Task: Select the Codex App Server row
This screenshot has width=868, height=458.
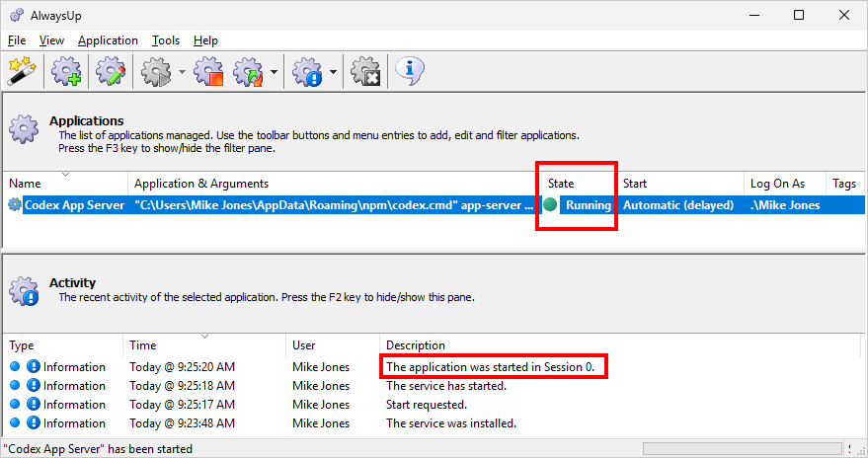Action: [x=434, y=205]
